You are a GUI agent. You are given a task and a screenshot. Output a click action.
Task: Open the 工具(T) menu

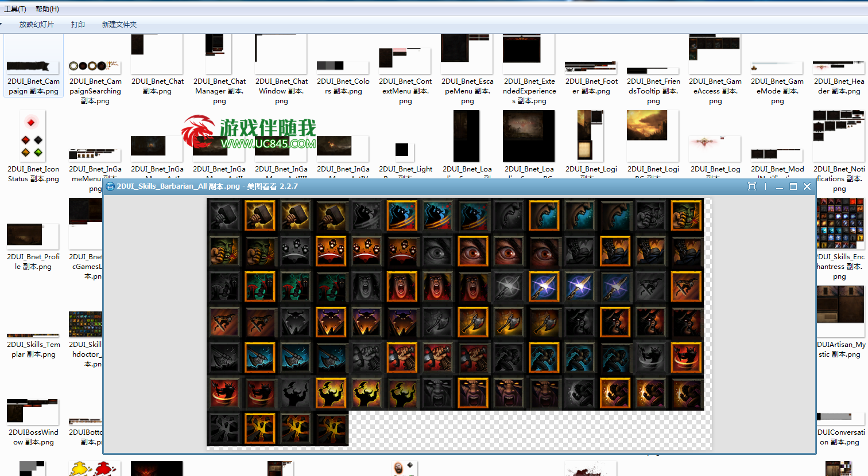click(x=15, y=9)
